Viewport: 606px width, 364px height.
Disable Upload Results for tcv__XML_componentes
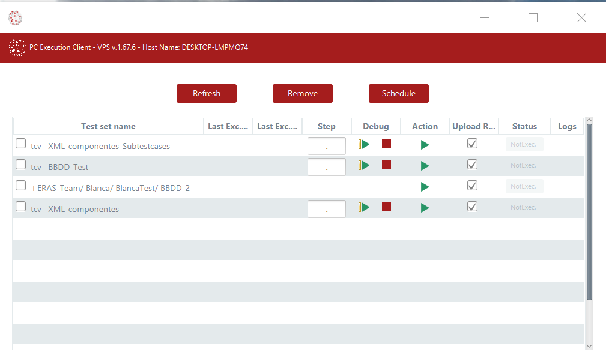click(473, 207)
